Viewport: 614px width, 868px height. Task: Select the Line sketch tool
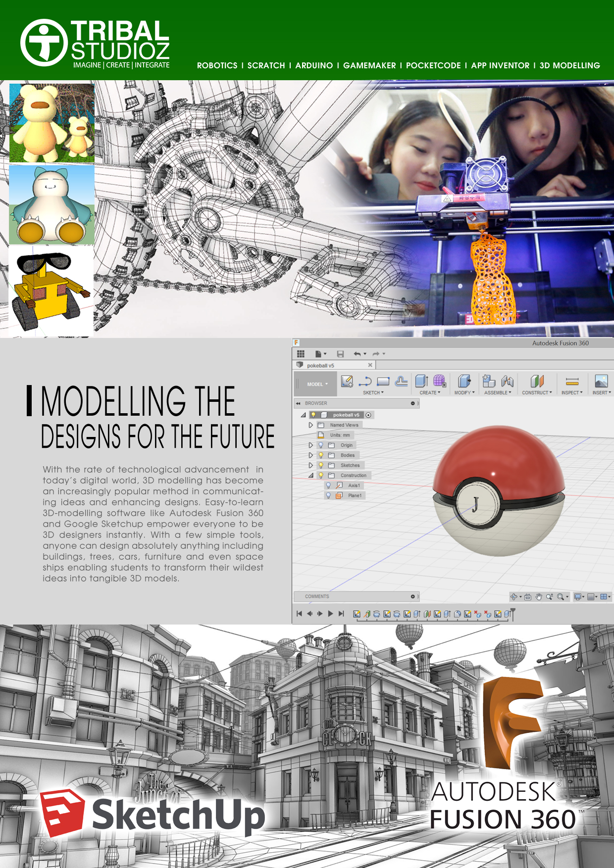tap(365, 381)
